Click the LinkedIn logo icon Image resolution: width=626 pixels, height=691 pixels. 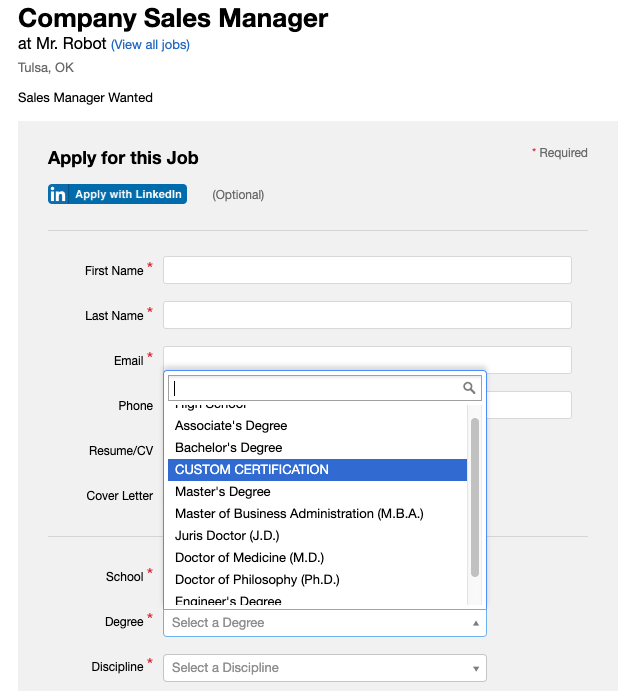tap(58, 194)
